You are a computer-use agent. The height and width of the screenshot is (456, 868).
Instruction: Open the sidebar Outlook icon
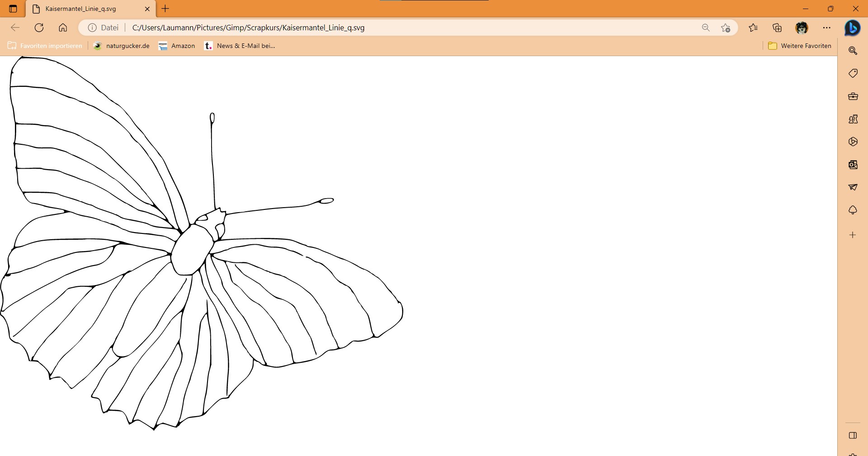[x=853, y=165]
